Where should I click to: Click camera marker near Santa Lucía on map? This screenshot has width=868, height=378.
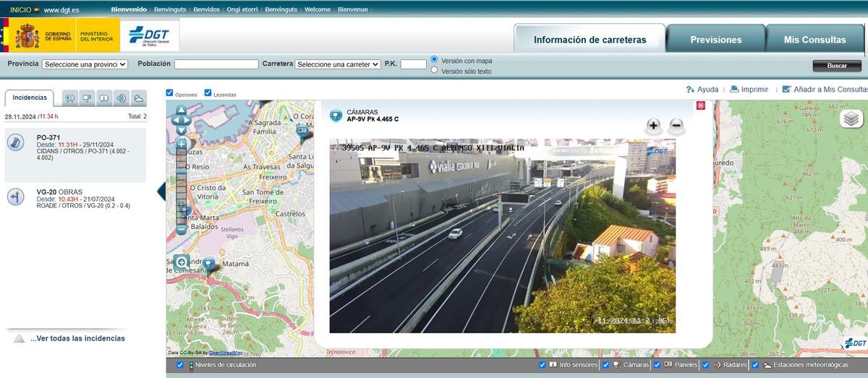tap(303, 132)
